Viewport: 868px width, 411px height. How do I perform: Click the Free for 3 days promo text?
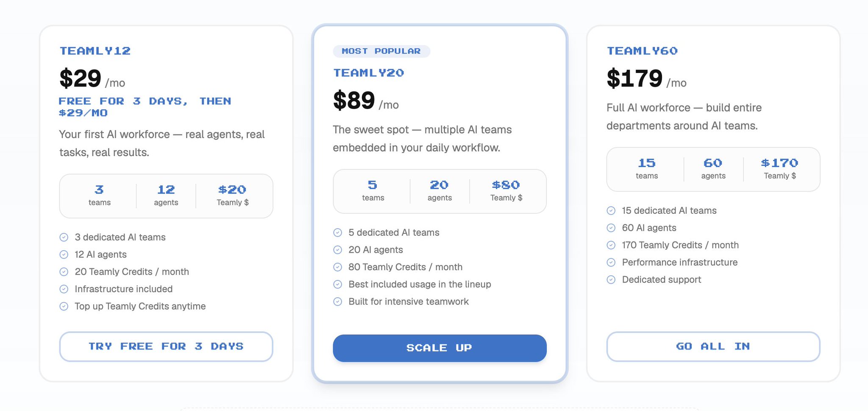click(145, 107)
